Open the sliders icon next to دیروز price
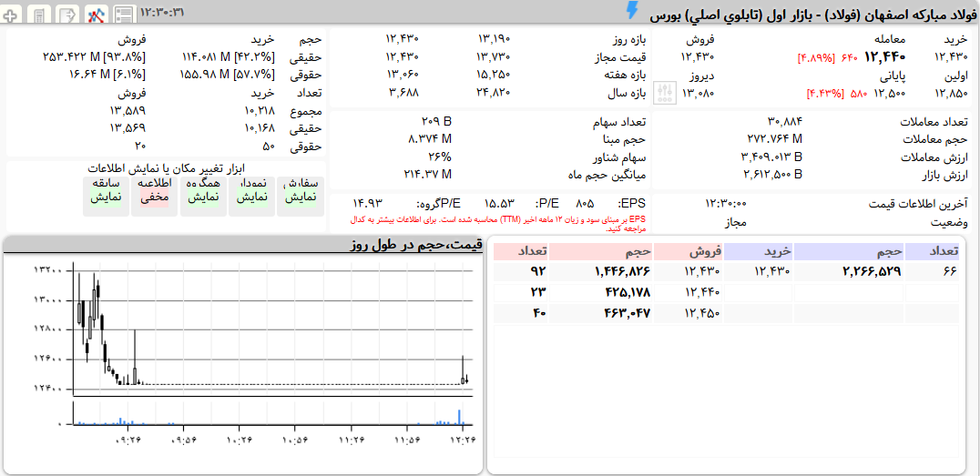 click(x=664, y=94)
